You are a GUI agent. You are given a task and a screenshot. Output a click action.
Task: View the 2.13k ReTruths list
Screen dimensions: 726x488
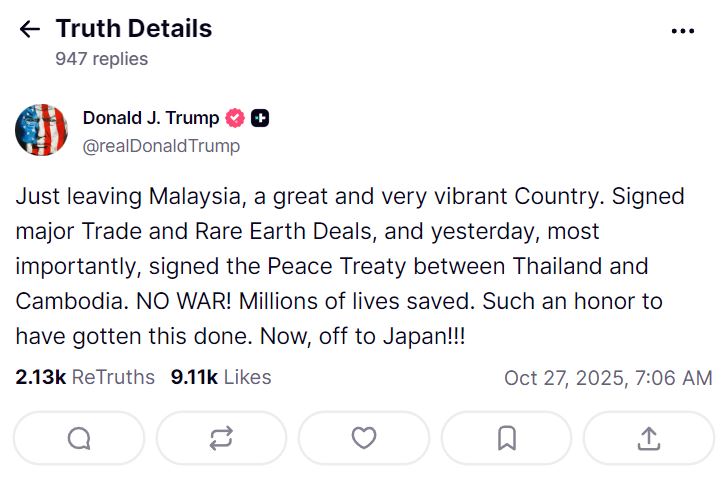click(85, 377)
